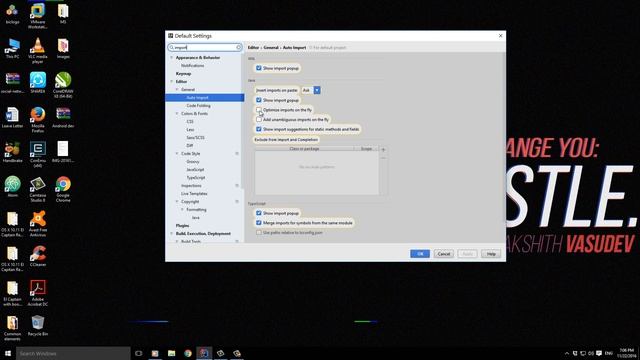The width and height of the screenshot is (640, 360).
Task: Show hidden system tray icons
Action: 567,353
